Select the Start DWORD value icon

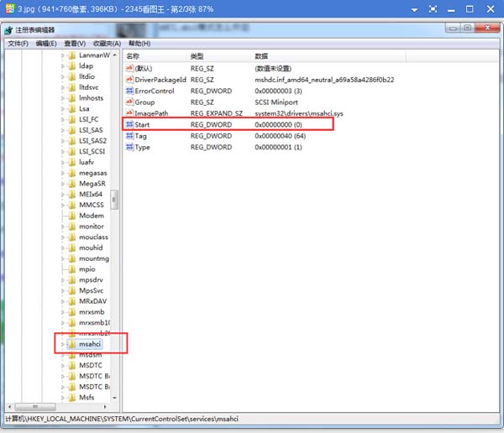point(129,125)
